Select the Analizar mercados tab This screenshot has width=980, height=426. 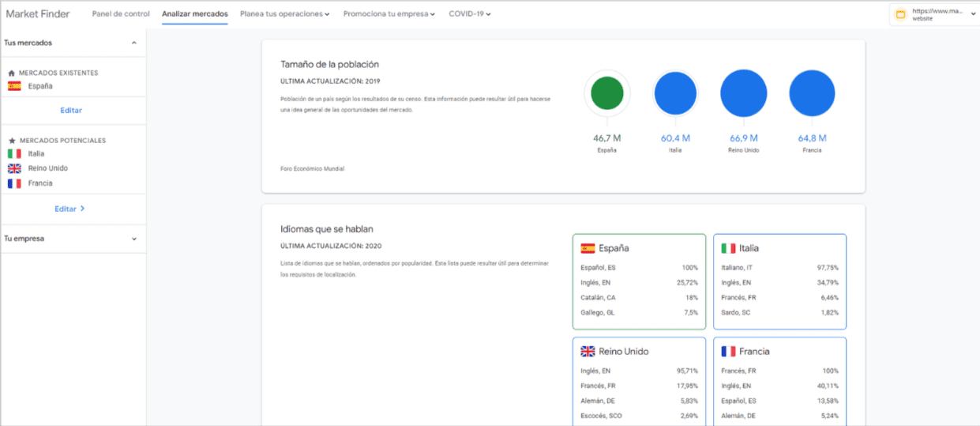[x=195, y=14]
